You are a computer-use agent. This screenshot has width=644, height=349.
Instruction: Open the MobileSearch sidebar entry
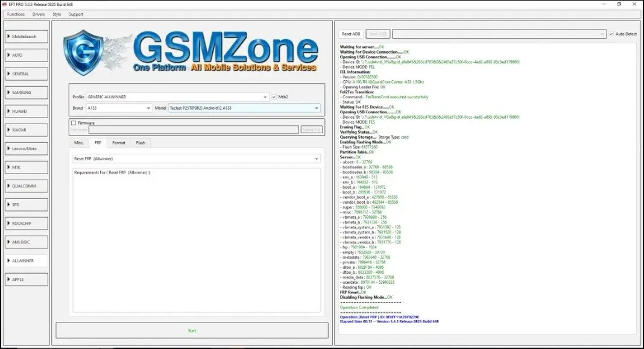(26, 37)
